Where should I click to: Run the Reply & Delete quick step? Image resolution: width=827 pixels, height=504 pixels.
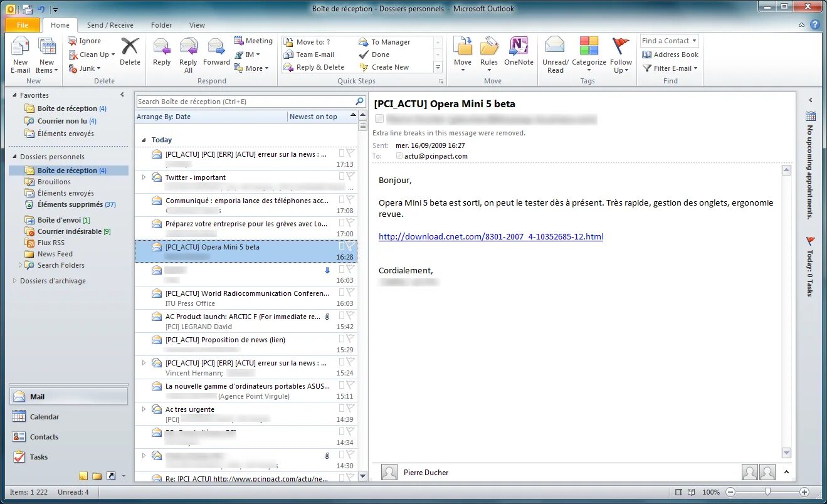click(x=314, y=67)
